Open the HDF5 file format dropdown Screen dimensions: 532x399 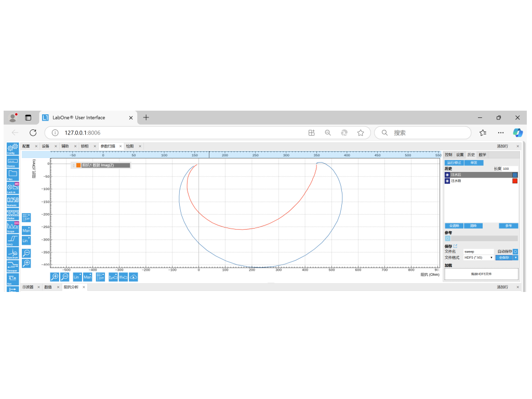(478, 258)
